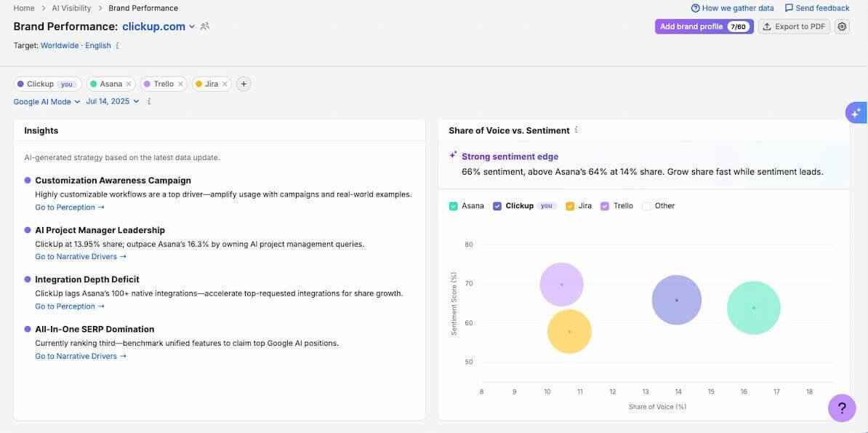Uncheck the Trello legend checkbox
This screenshot has width=868, height=433.
coord(605,206)
